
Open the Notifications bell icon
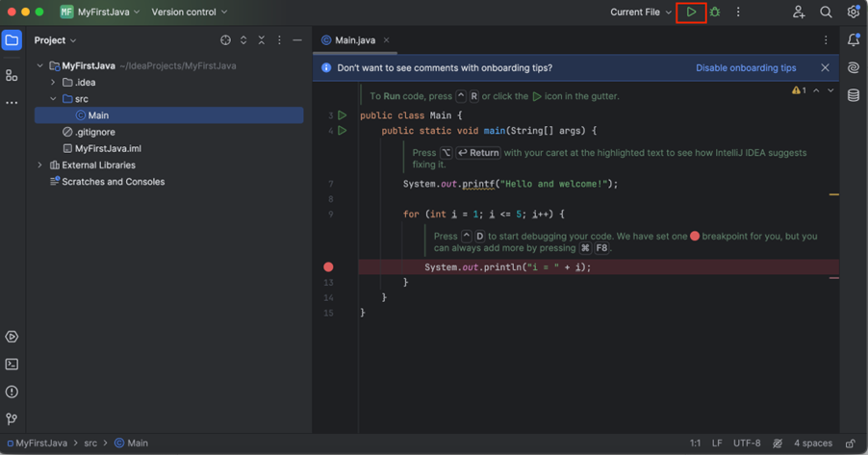coord(854,40)
